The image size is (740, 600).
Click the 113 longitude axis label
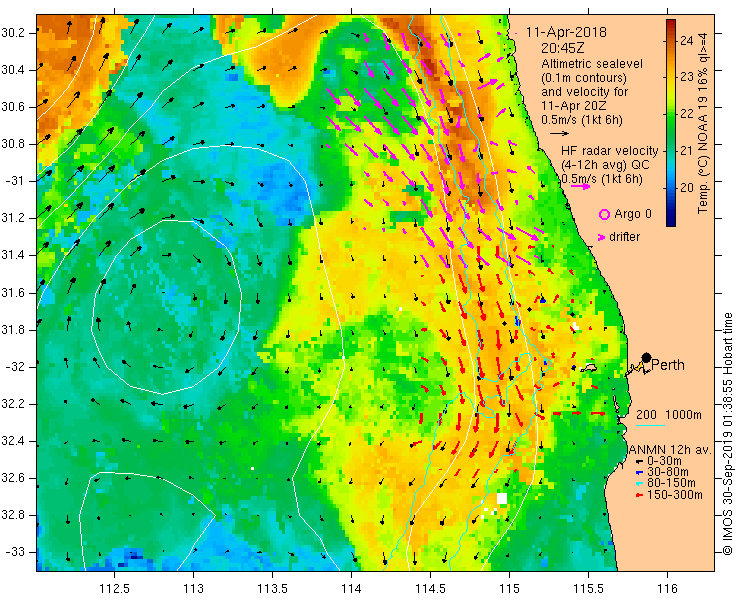[x=193, y=588]
